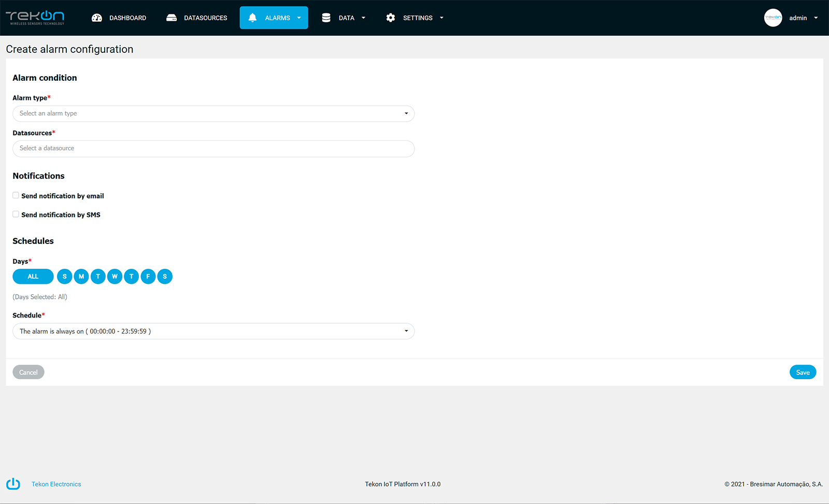The image size is (829, 504).
Task: Toggle Thursday day button
Action: pos(132,277)
